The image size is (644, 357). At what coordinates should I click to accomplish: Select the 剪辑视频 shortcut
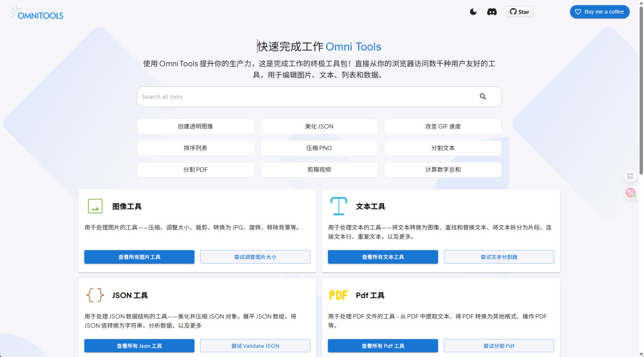click(319, 169)
